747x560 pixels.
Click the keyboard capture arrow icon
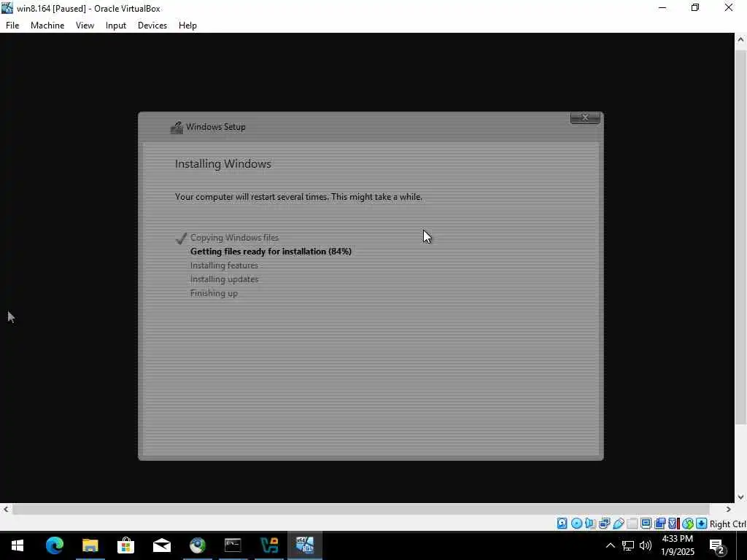click(701, 524)
